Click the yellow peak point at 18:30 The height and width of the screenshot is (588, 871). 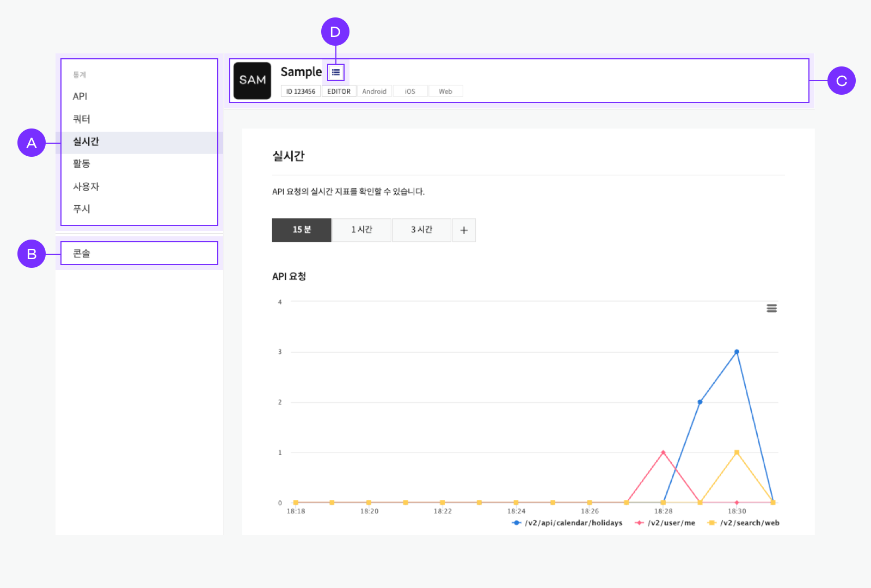(737, 452)
